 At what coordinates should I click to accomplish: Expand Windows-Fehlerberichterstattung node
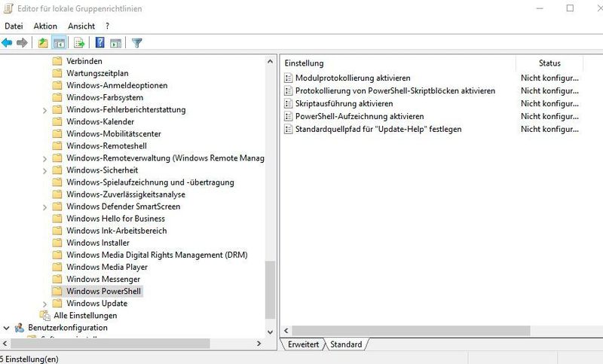[44, 110]
